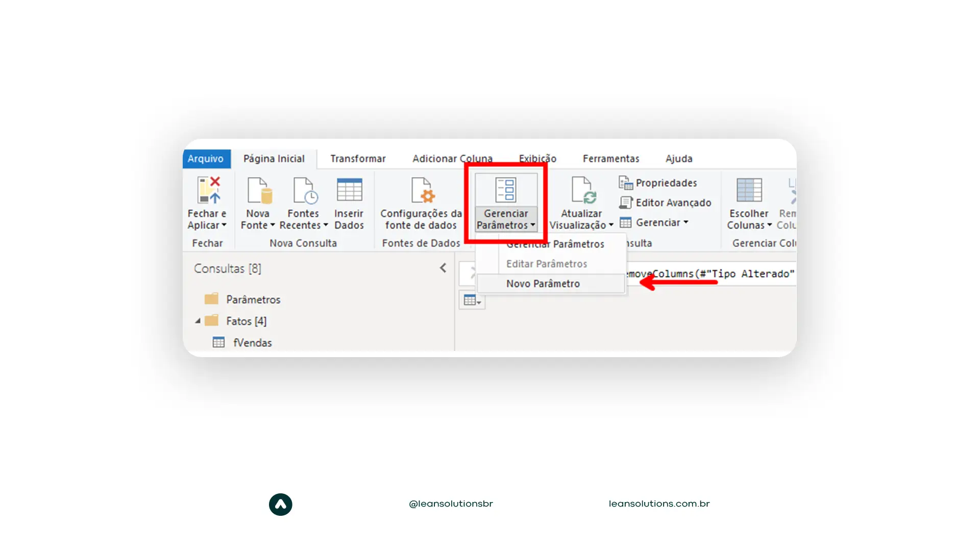Switch to the Exibição tab
Viewport: 980px width, 551px height.
coord(537,159)
